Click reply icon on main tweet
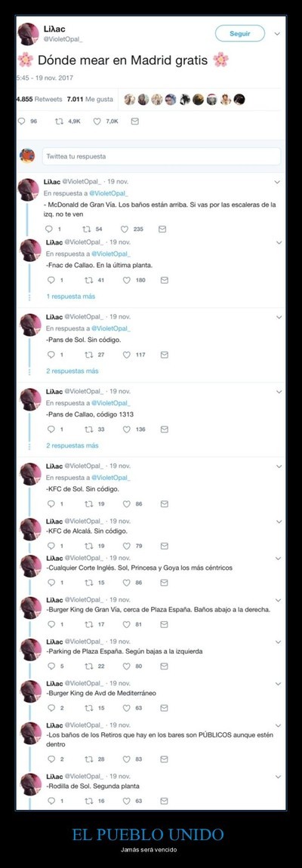Viewport: 302px width, 868px height. click(22, 121)
